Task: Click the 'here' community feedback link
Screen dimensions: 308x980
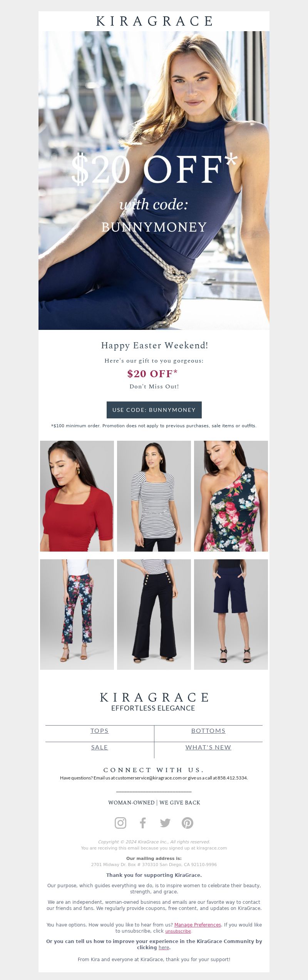Action: coord(164,947)
